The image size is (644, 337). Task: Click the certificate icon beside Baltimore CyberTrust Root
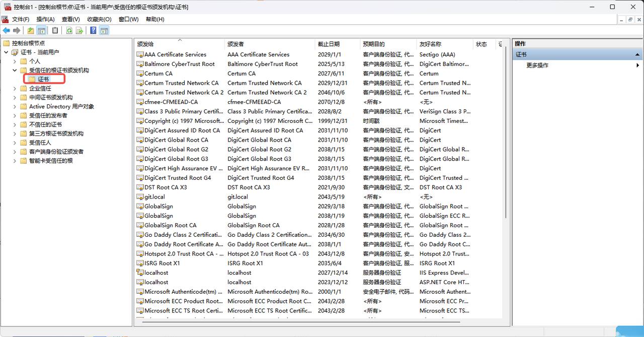pyautogui.click(x=140, y=64)
